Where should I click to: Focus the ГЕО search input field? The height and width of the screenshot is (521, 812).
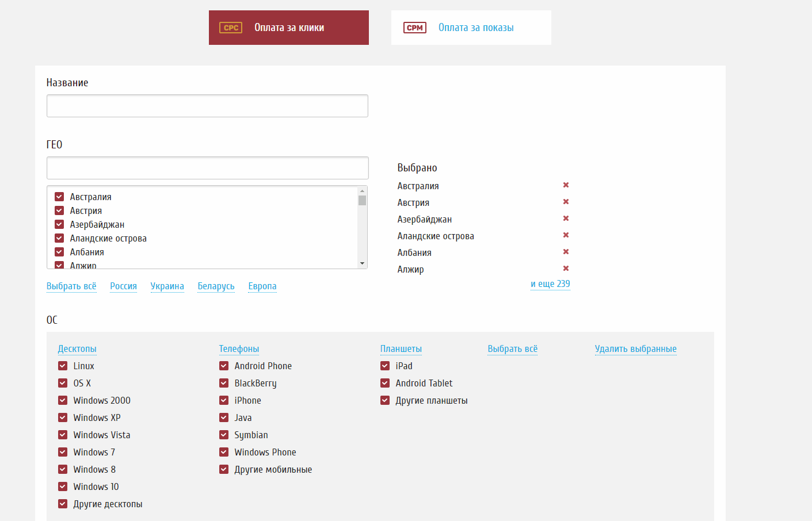207,168
